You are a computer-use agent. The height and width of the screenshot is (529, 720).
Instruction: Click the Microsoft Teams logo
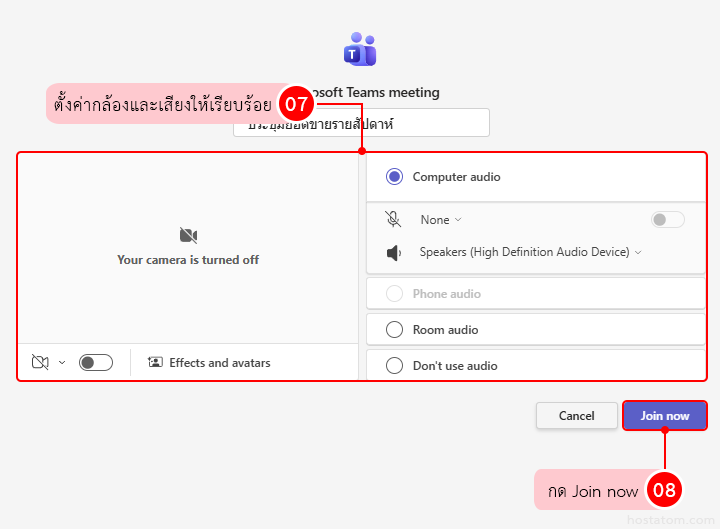pyautogui.click(x=360, y=49)
